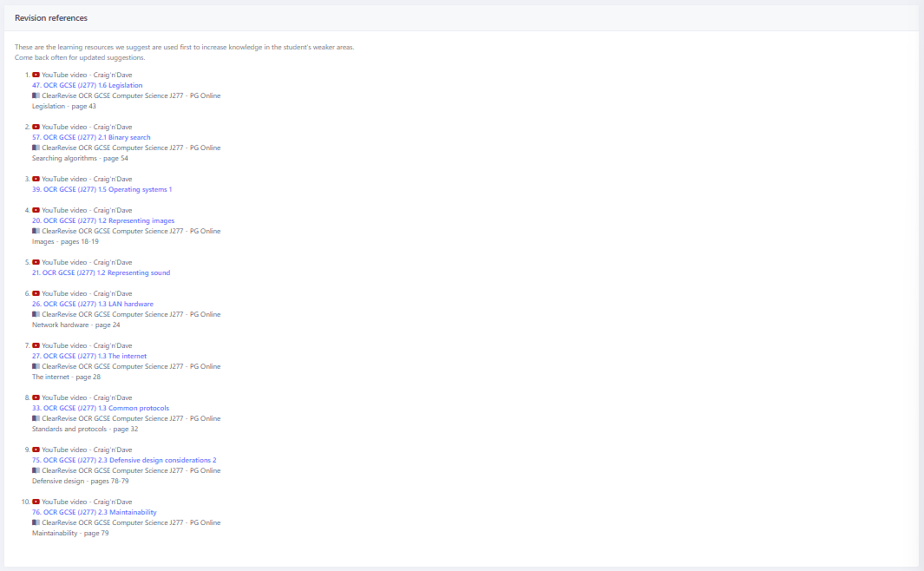Click YouTube icon above Operating systems 1 link
This screenshot has width=924, height=571.
coord(36,179)
